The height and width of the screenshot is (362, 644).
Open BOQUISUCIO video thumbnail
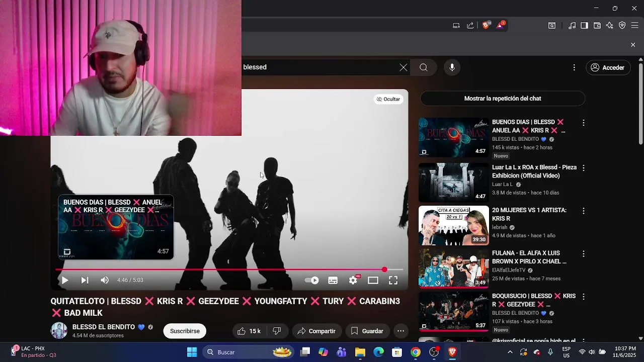[x=454, y=311]
